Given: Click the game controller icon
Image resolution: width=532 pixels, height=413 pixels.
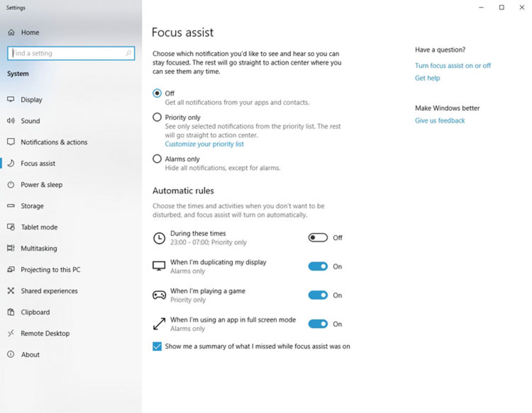Looking at the screenshot, I should point(159,295).
